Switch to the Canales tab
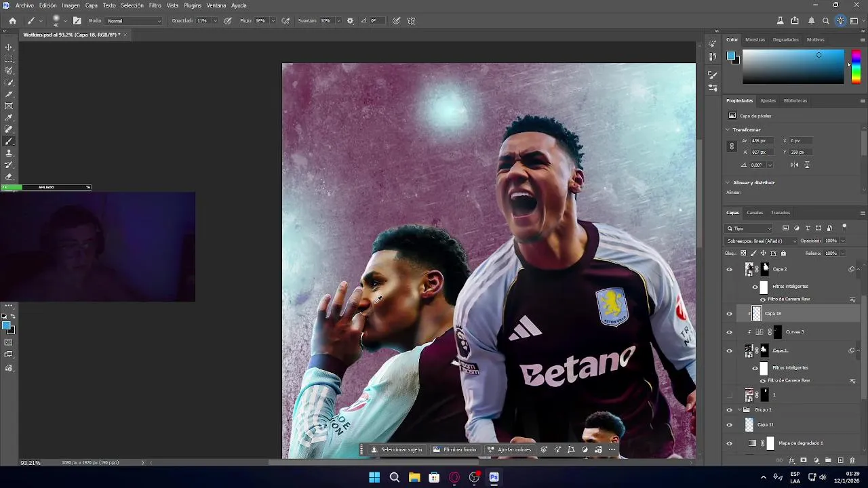This screenshot has width=868, height=488. (x=755, y=213)
